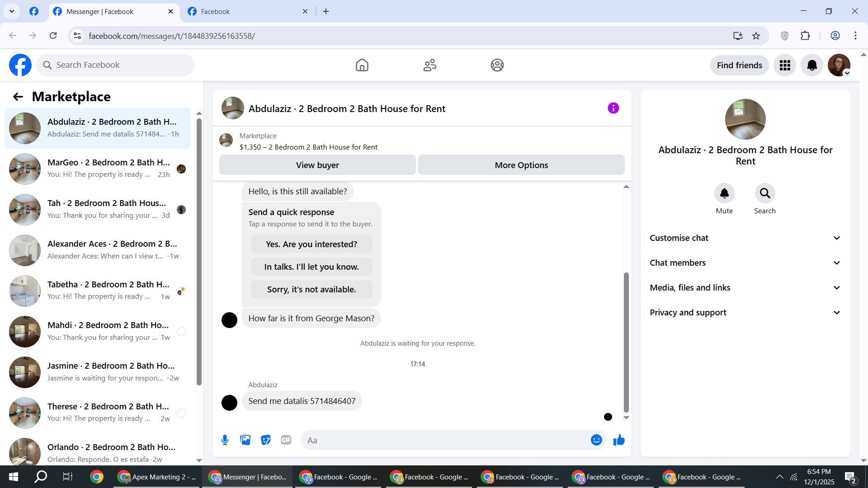868x488 pixels.
Task: Open the Chrome profile icon
Action: 835,36
